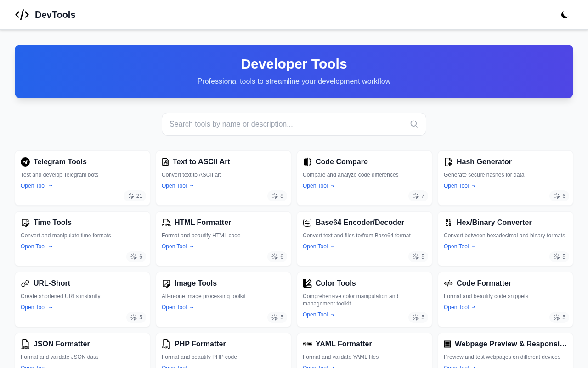Click the DevTools code logo icon
This screenshot has width=588, height=368.
[22, 15]
